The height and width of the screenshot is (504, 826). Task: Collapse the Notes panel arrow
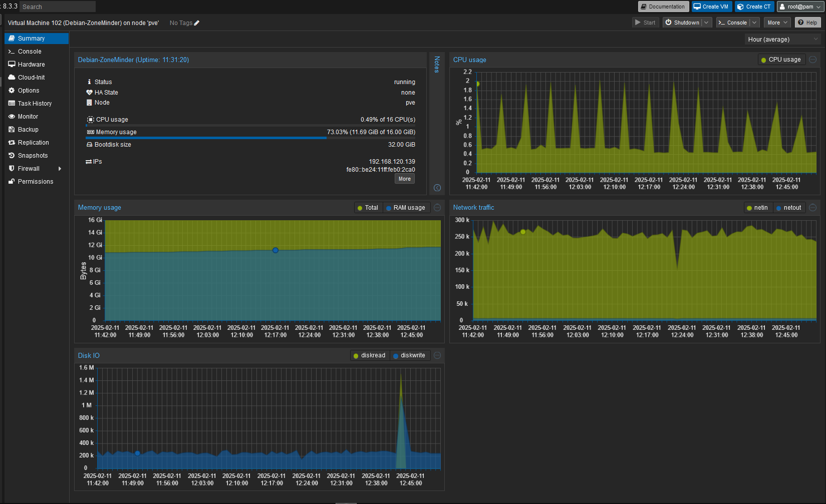tap(437, 188)
